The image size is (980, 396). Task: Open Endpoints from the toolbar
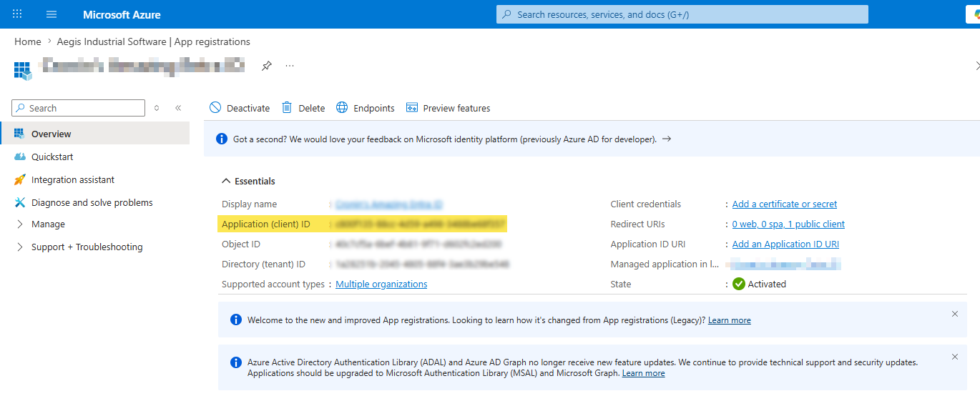pyautogui.click(x=366, y=108)
